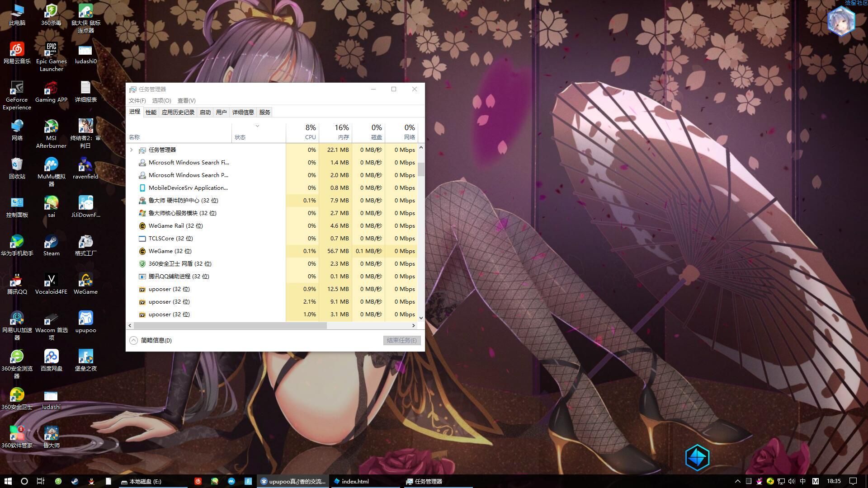Switch to the 详细信息 tab
The height and width of the screenshot is (488, 868).
point(243,112)
